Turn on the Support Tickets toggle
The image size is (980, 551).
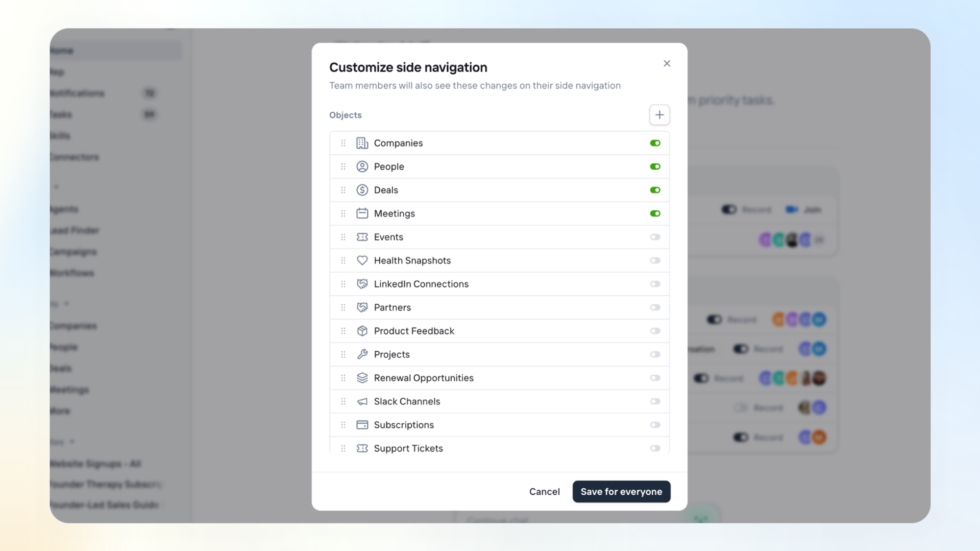[x=655, y=449]
